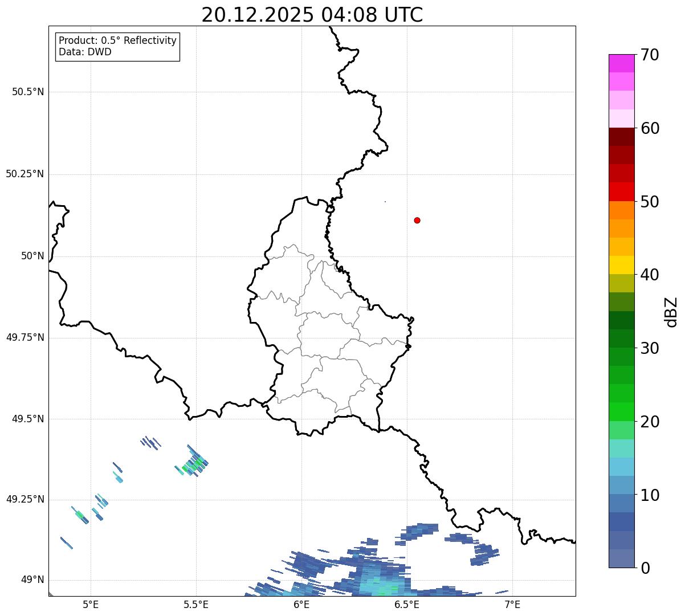Click the colorbar label 10
Image resolution: width=685 pixels, height=616 pixels.
[650, 495]
